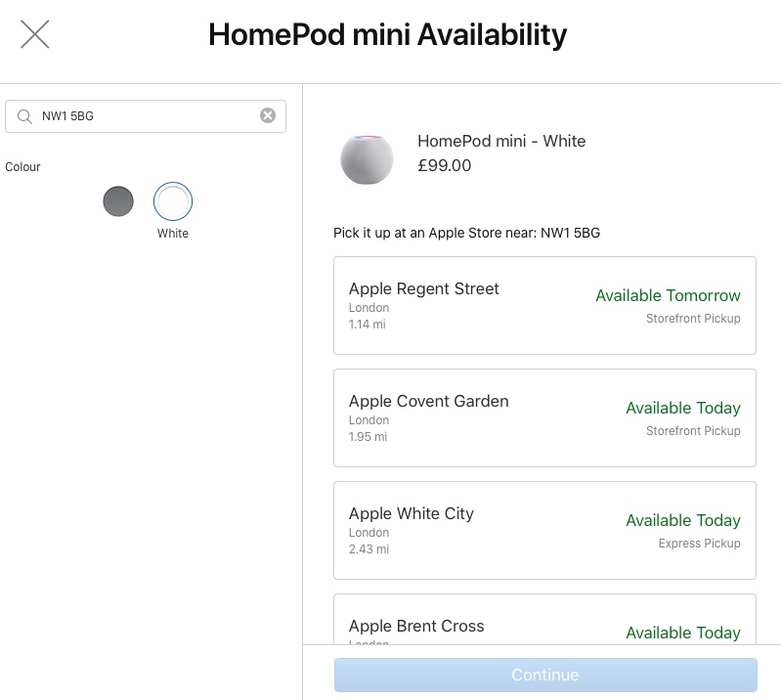
Task: Click the search magnifier icon in postcode field
Action: click(x=24, y=116)
